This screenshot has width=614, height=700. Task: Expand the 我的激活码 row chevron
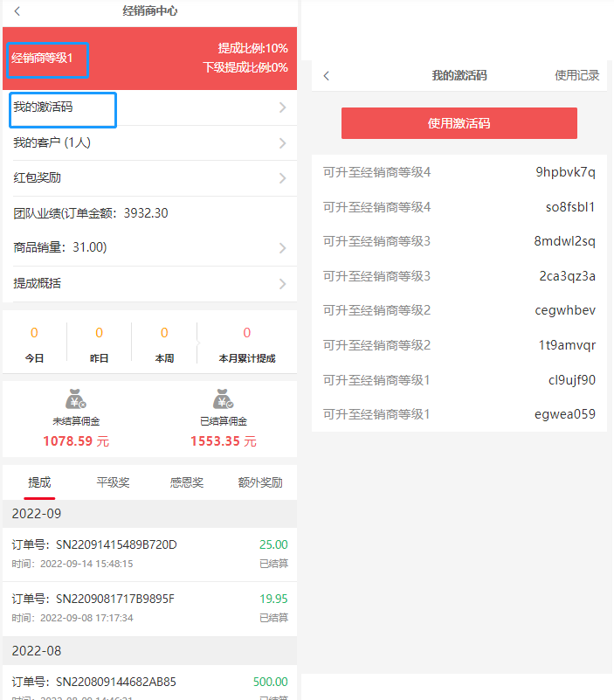[x=282, y=108]
